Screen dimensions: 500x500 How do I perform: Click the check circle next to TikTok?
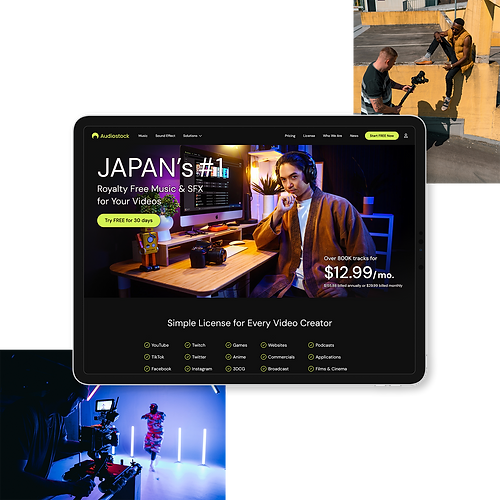147,357
